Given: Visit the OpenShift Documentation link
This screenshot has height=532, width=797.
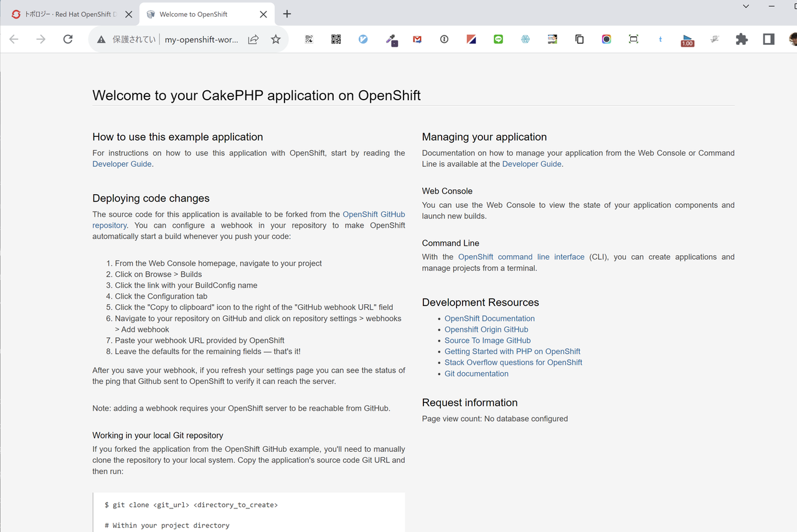Looking at the screenshot, I should point(489,319).
